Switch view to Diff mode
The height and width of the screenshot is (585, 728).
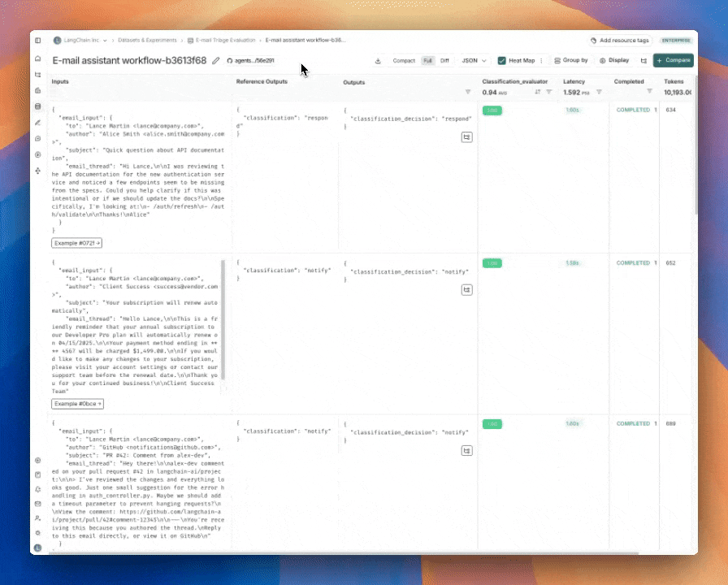click(444, 60)
